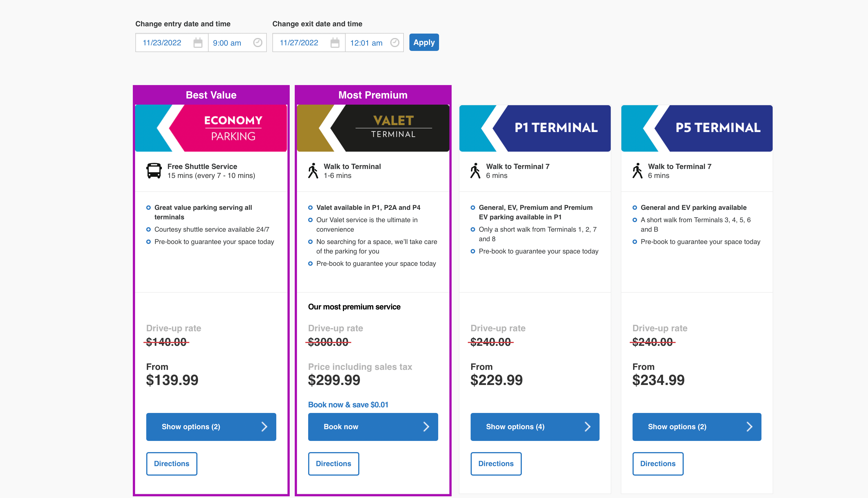Open the entry time clock icon
This screenshot has width=868, height=498.
pos(258,43)
